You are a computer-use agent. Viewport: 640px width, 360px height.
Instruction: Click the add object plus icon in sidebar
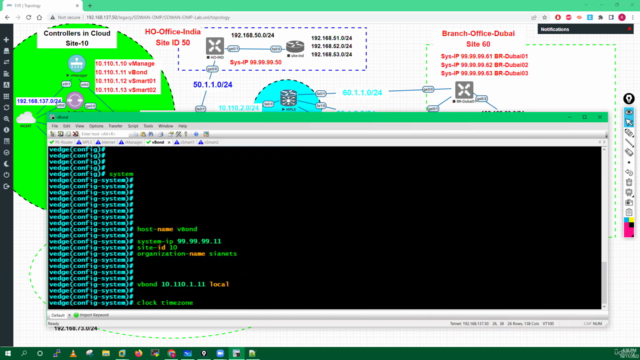tap(6, 40)
